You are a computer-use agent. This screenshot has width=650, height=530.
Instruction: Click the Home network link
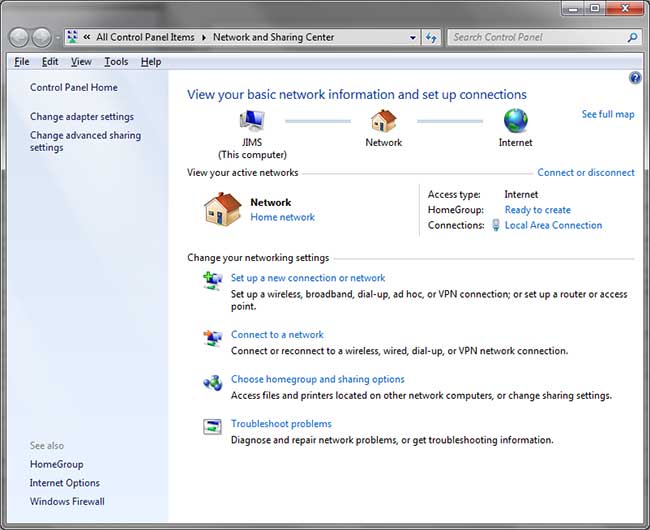pos(282,217)
